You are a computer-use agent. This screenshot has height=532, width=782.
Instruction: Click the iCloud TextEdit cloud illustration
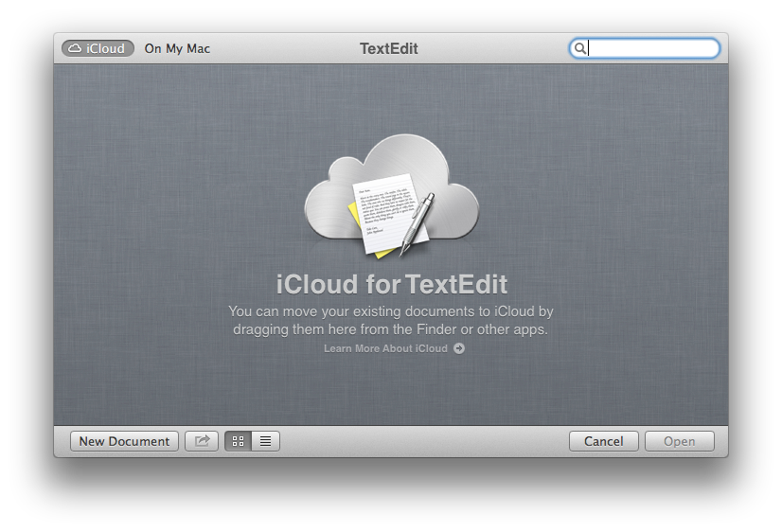coord(392,196)
